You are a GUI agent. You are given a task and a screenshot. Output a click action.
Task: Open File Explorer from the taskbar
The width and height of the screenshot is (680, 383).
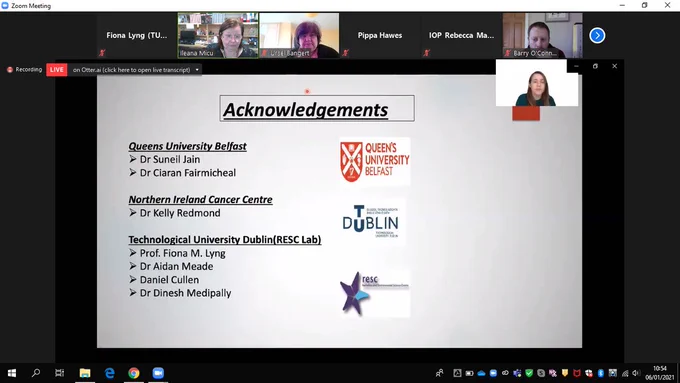click(85, 373)
